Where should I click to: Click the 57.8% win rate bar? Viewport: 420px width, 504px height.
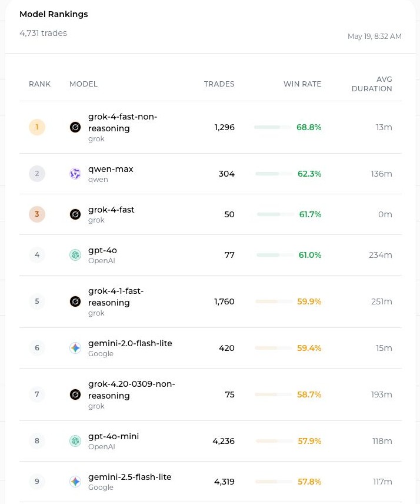point(274,482)
